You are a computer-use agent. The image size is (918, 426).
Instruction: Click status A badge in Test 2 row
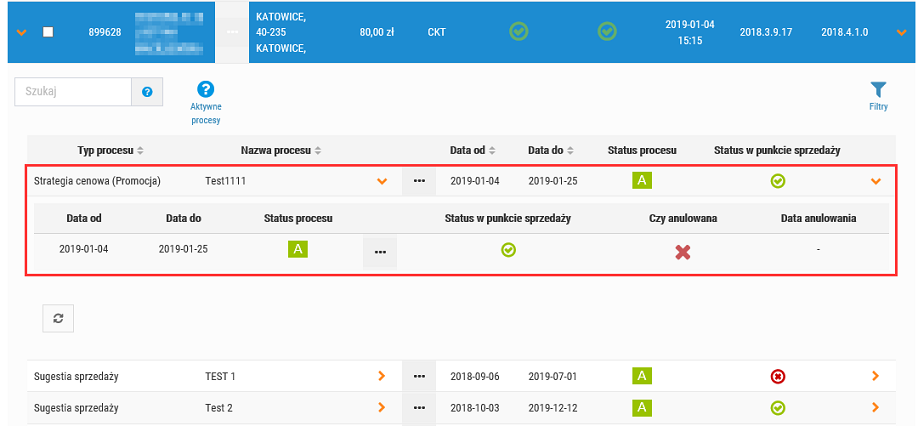point(642,407)
